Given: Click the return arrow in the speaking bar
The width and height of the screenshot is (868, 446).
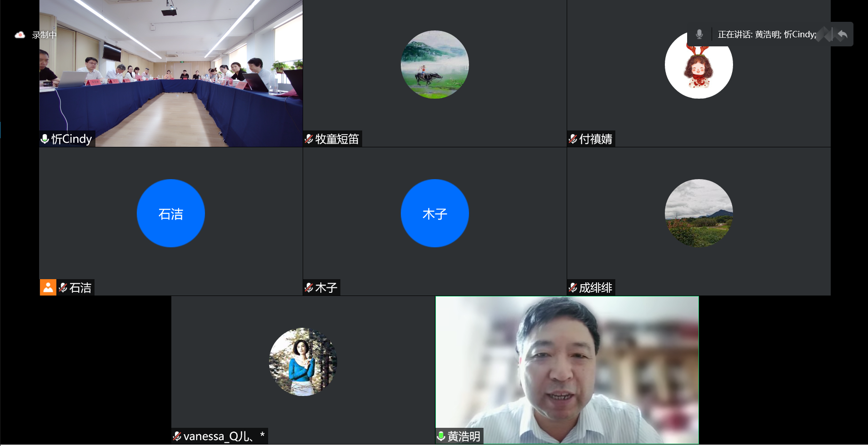Looking at the screenshot, I should [842, 35].
